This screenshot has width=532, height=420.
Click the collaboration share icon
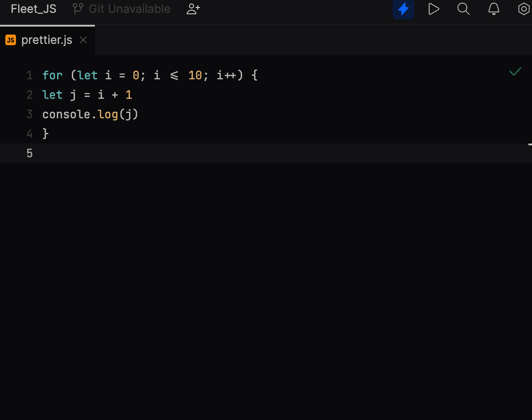pos(193,9)
